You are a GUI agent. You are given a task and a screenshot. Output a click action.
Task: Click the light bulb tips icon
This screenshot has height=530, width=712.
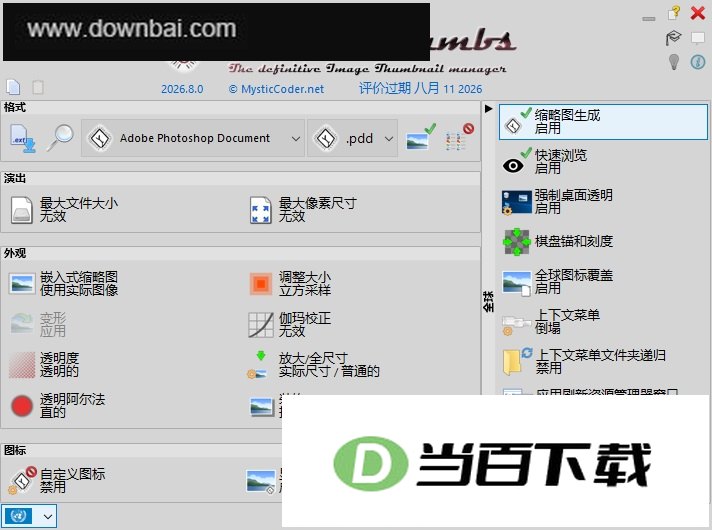coord(674,62)
